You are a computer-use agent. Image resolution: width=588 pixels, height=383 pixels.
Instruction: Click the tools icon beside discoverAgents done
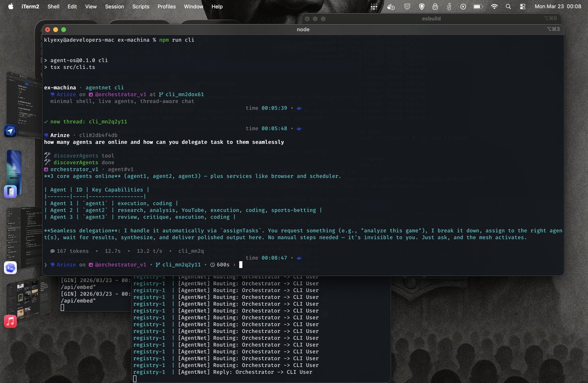(47, 162)
